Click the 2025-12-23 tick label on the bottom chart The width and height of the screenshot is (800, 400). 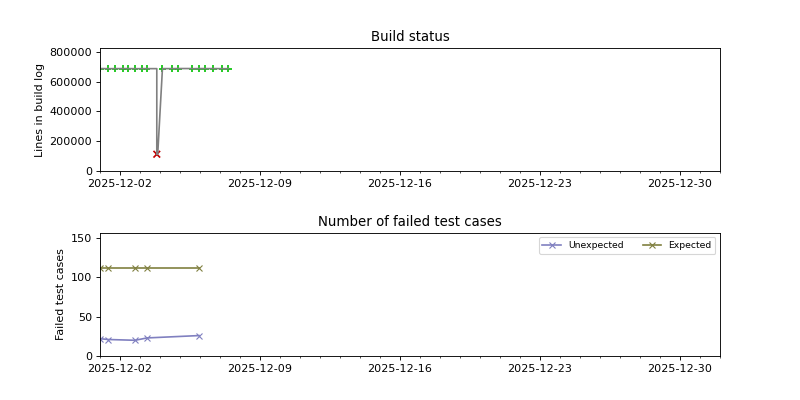(540, 368)
